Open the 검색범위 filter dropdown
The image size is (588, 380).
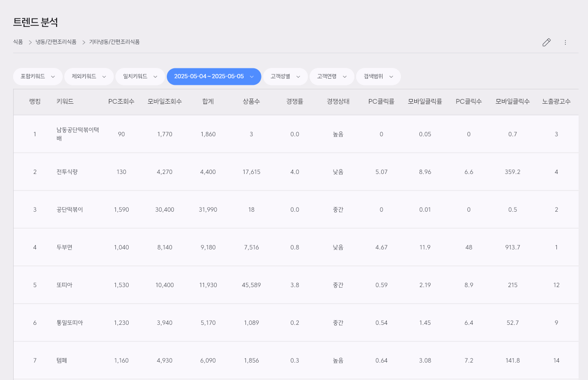378,76
